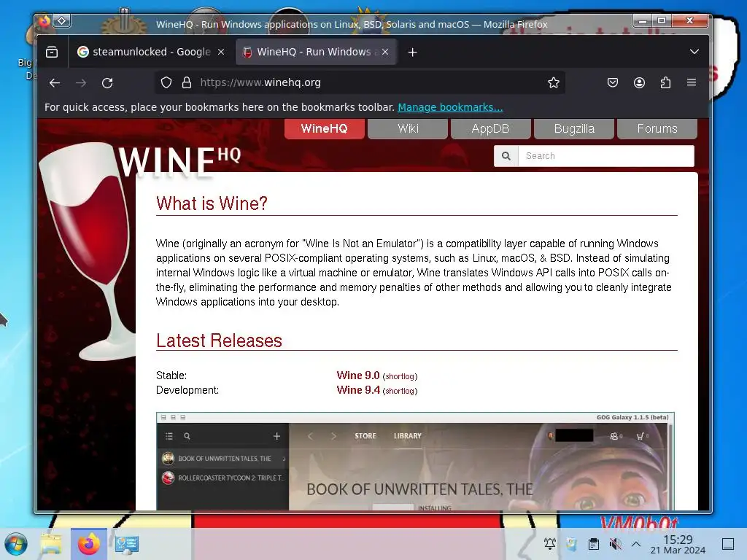747x560 pixels.
Task: Expand hidden system tray icons
Action: tap(636, 544)
